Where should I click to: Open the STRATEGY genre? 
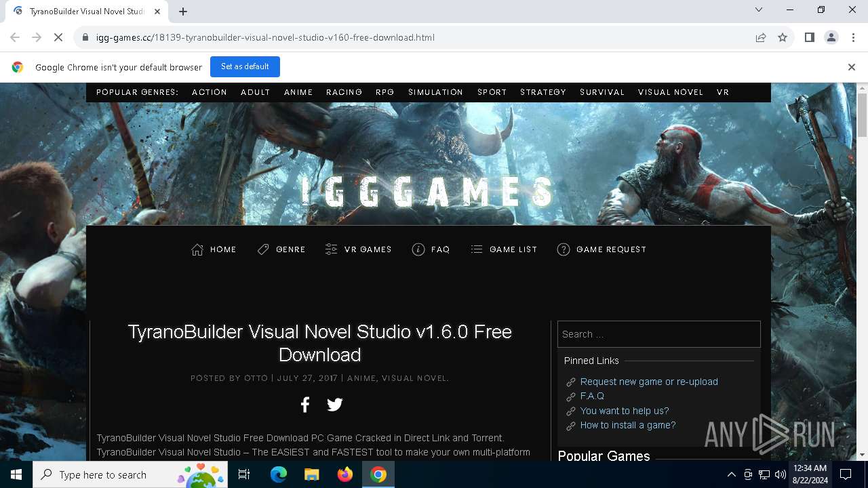point(543,92)
